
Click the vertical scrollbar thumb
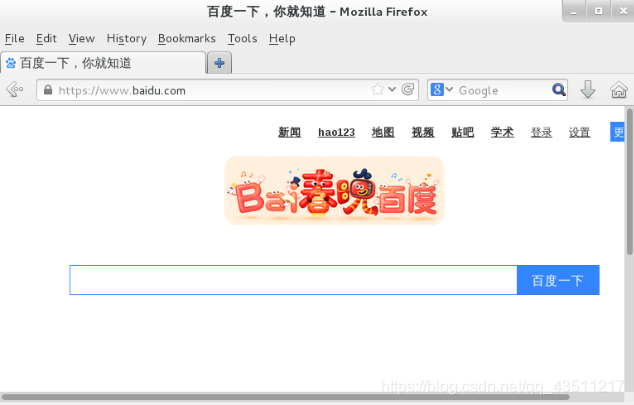(x=630, y=181)
